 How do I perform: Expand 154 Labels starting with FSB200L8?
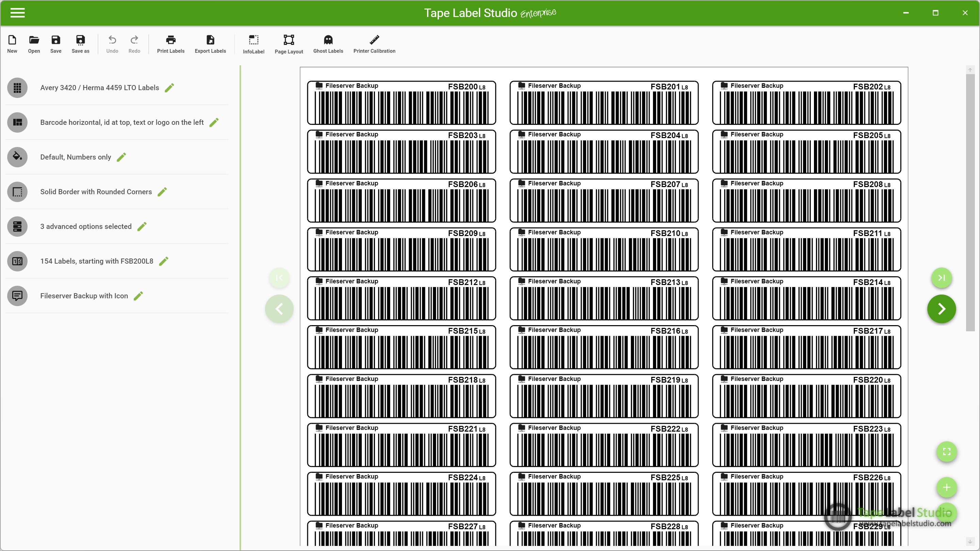pos(165,261)
